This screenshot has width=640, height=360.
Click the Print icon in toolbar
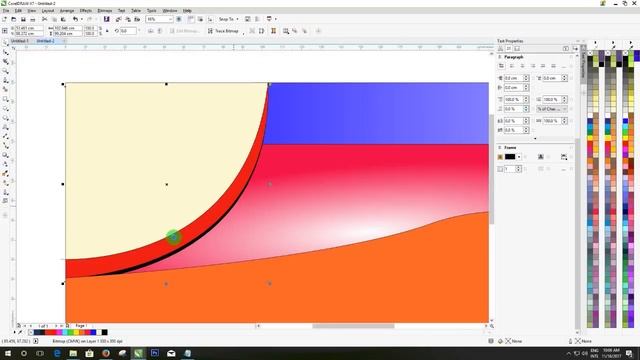(x=33, y=19)
